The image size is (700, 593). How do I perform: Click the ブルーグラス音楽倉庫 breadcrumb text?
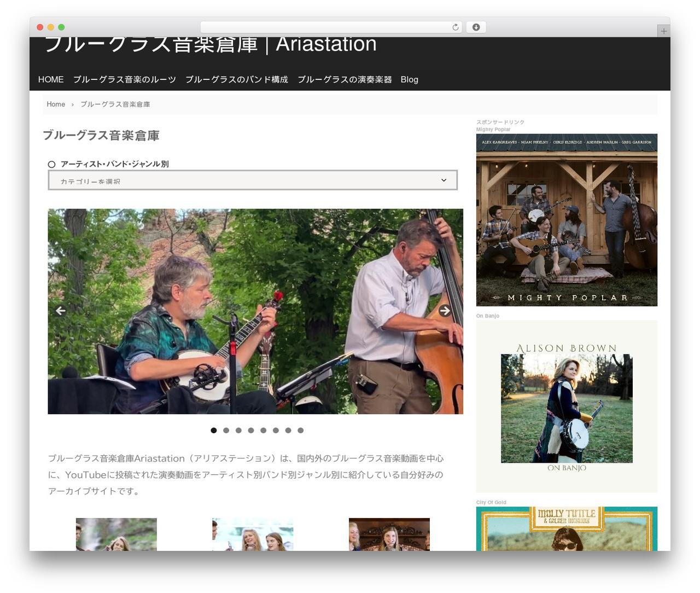click(x=115, y=104)
